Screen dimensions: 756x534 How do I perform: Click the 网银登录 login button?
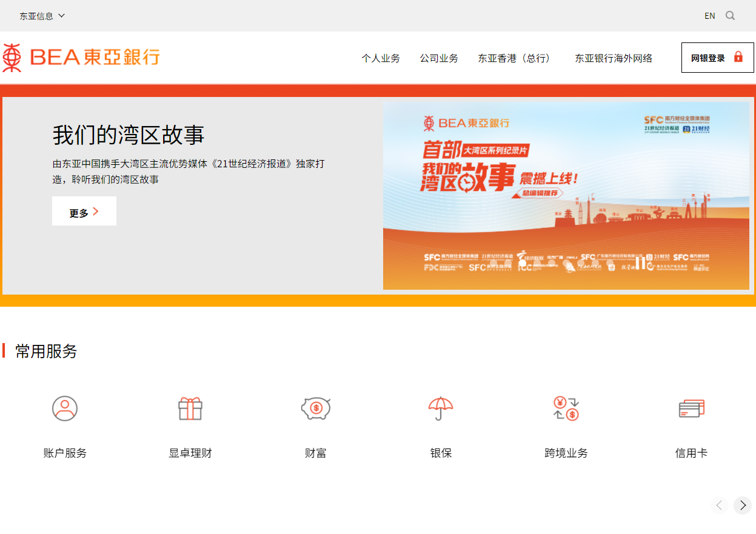click(x=717, y=57)
